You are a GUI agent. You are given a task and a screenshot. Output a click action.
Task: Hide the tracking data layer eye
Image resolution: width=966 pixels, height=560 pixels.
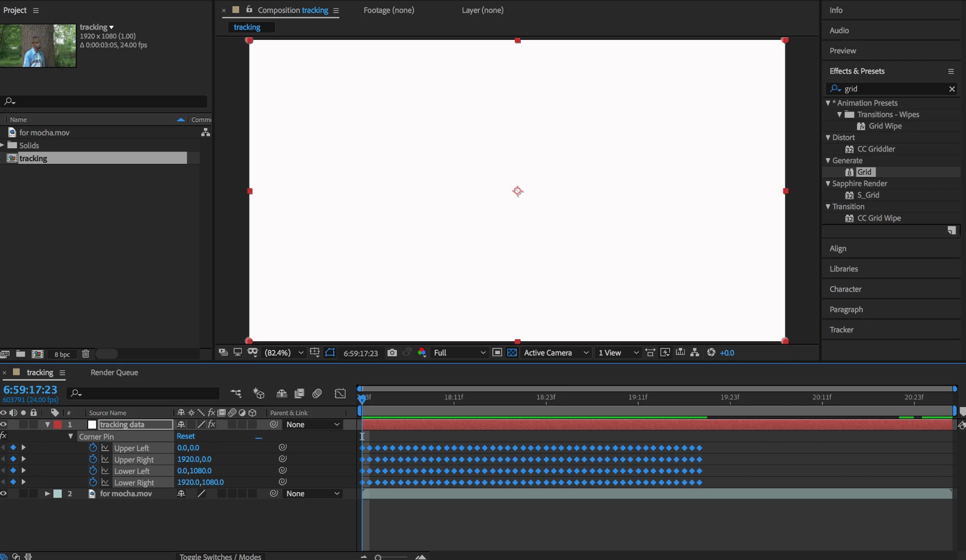(x=4, y=424)
